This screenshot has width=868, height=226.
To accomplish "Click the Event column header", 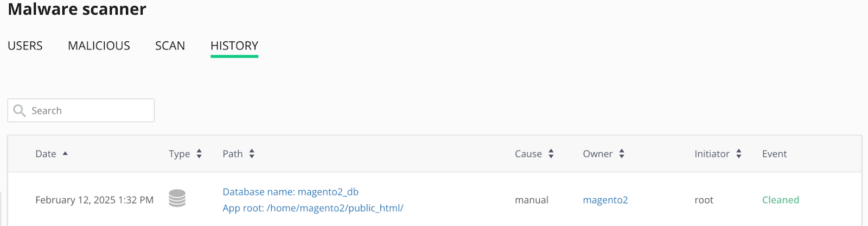I will [x=774, y=154].
